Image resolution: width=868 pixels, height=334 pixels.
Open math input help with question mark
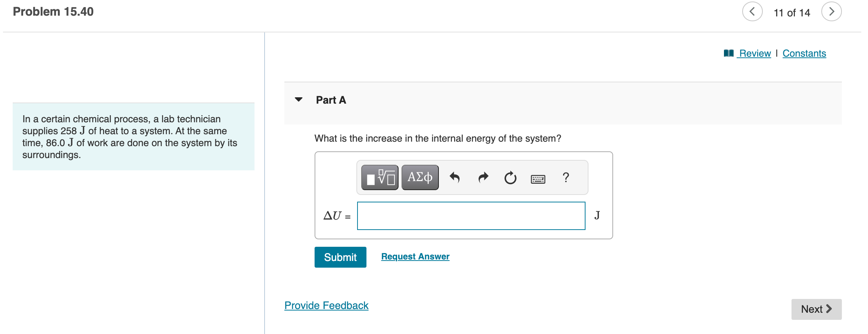tap(566, 177)
